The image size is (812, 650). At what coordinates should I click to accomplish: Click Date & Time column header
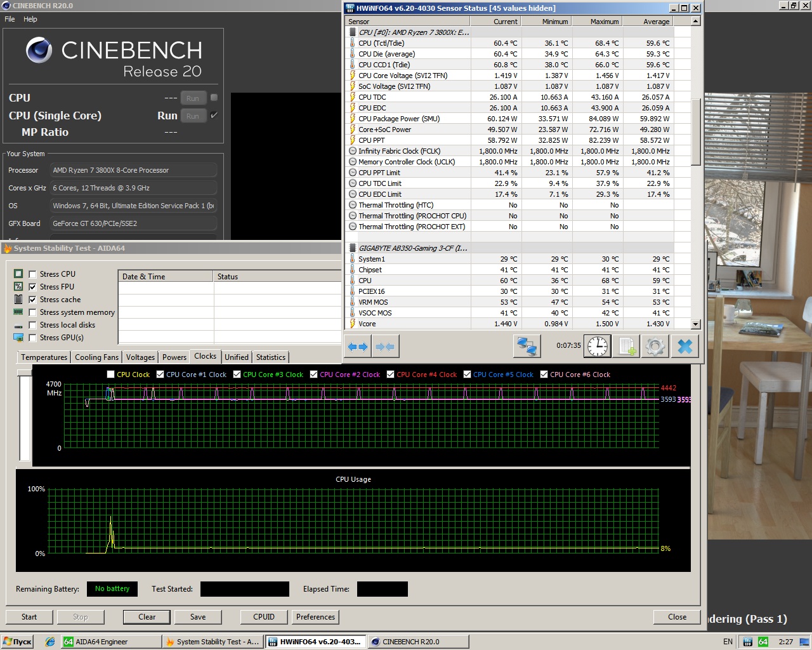click(166, 277)
